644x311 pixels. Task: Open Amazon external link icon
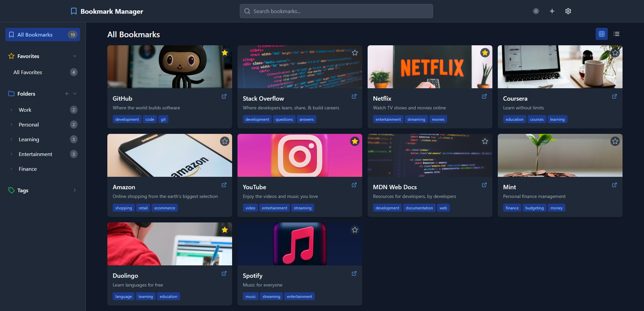point(224,185)
